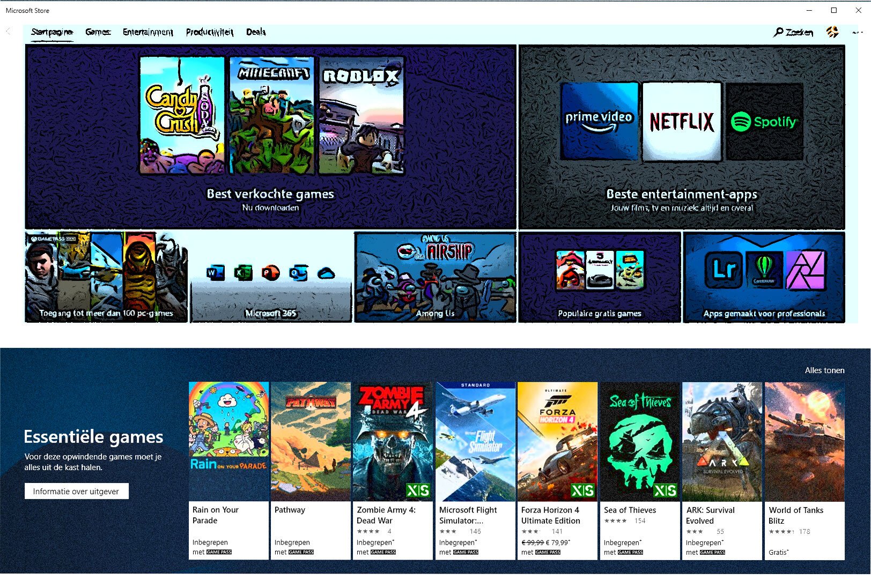Switch to the Entertainment tab
The image size is (871, 588).
[x=147, y=32]
